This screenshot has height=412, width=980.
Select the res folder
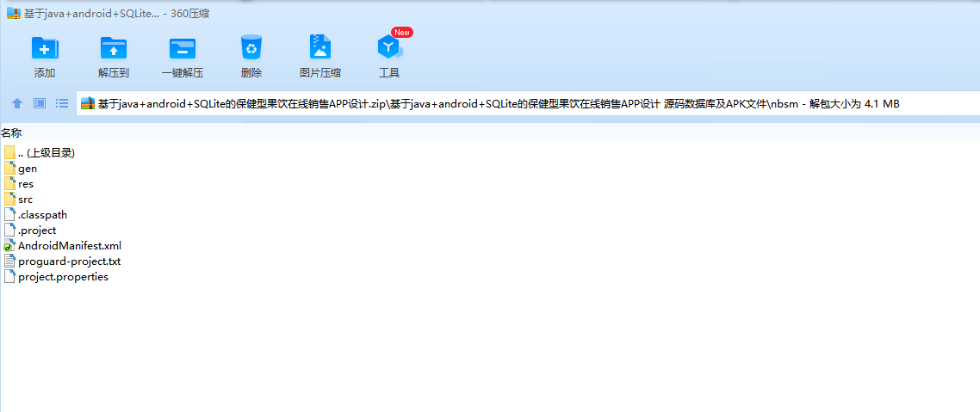(x=19, y=184)
